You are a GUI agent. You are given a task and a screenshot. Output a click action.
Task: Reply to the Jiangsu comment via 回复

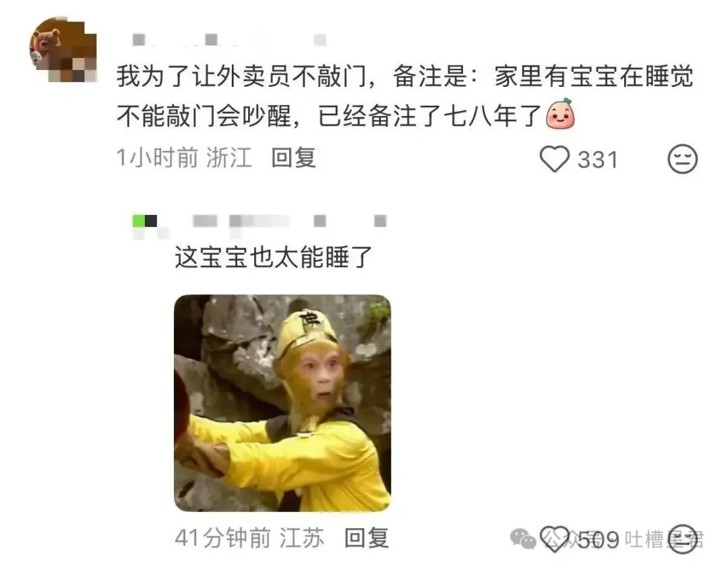[366, 538]
